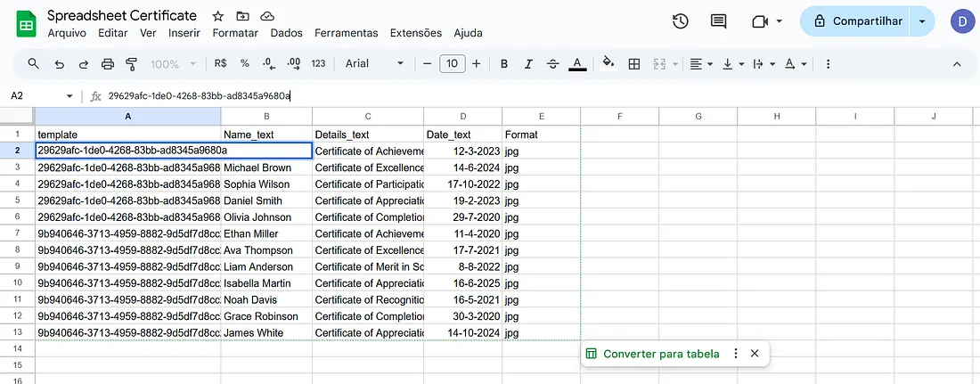The height and width of the screenshot is (384, 980).
Task: Open the borders tool
Action: (633, 64)
